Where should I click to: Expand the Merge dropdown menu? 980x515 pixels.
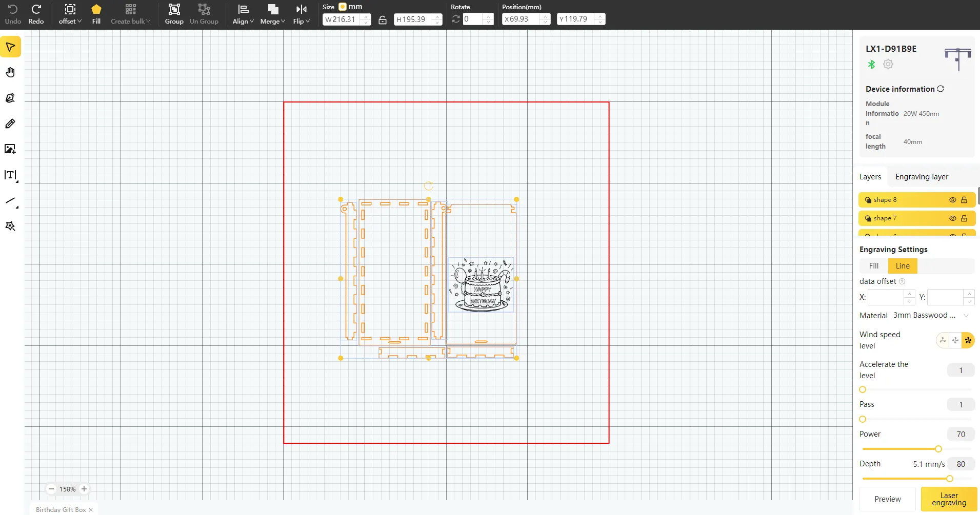[x=272, y=14]
